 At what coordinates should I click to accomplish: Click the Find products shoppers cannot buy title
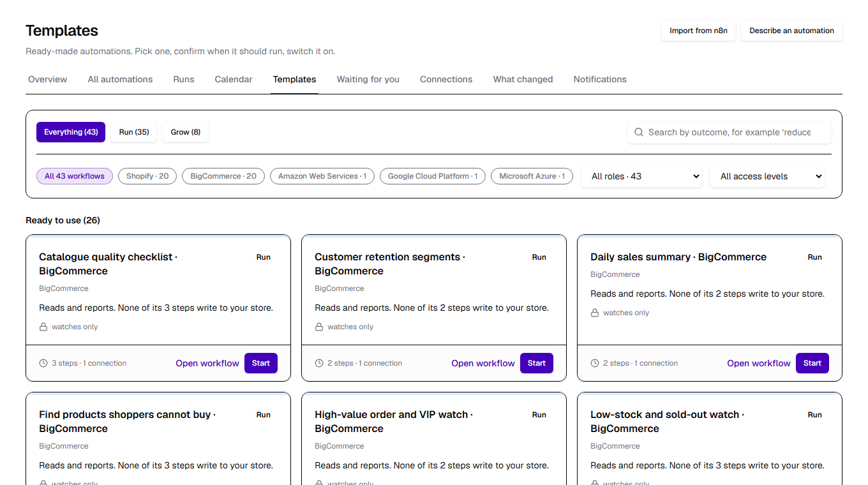coord(128,421)
